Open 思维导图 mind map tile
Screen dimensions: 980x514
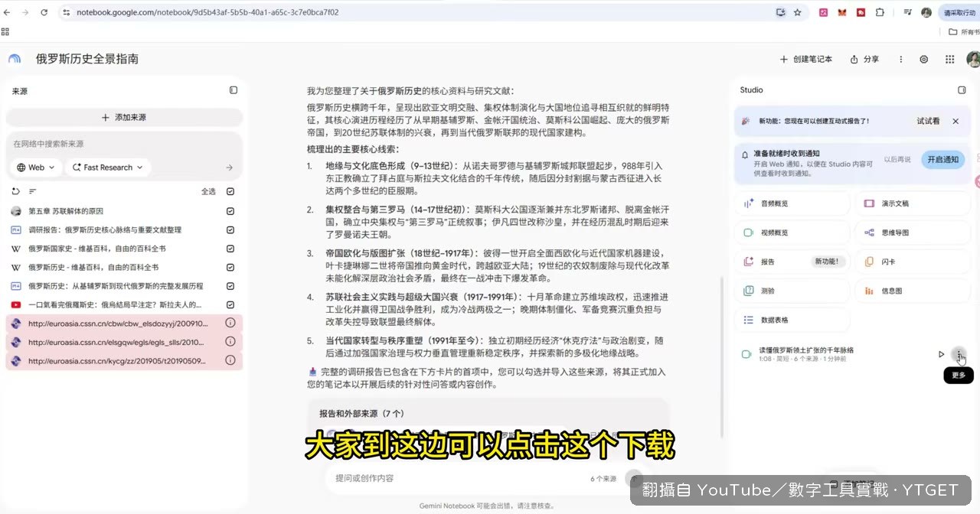(x=913, y=233)
